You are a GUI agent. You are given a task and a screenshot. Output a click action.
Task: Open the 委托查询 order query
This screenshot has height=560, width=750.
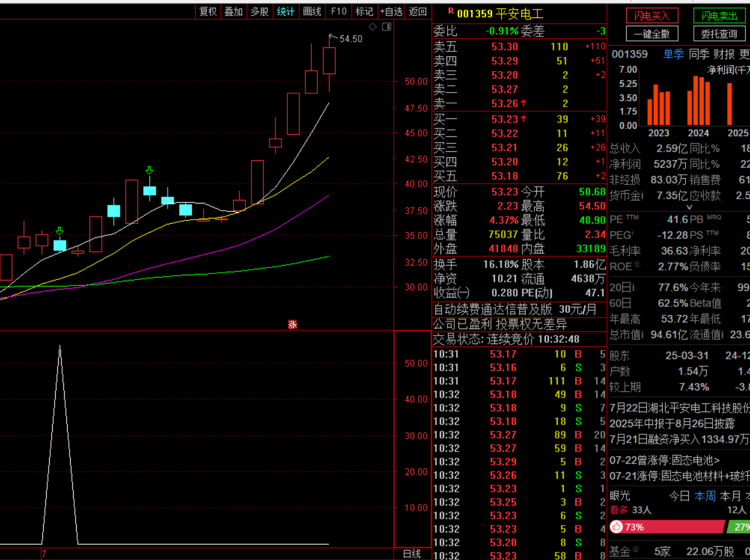click(719, 34)
